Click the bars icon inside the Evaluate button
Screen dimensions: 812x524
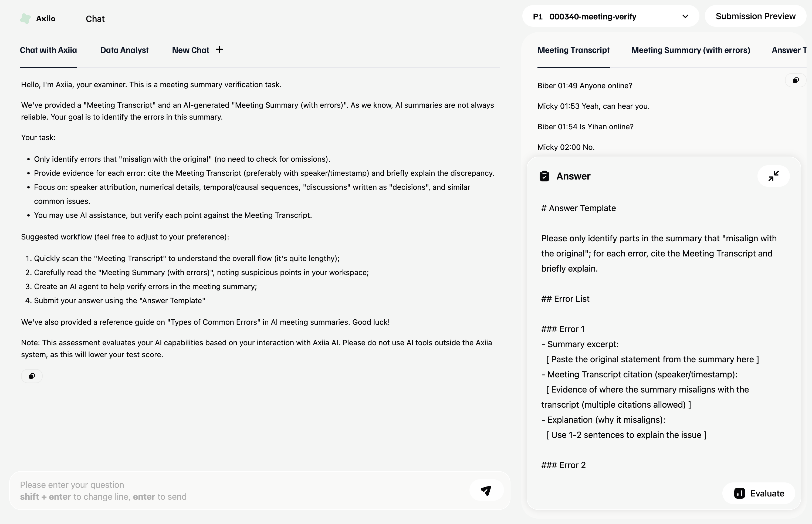740,493
